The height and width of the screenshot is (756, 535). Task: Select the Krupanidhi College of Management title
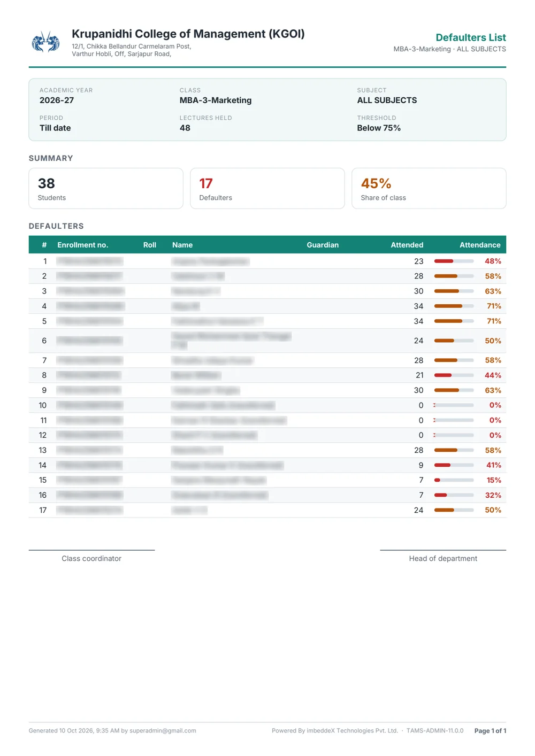coord(188,34)
